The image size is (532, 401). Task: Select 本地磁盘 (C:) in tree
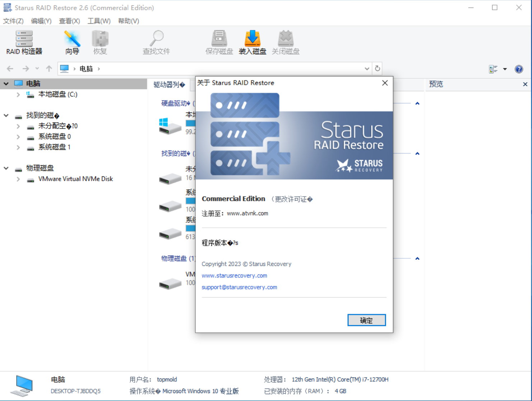point(58,95)
